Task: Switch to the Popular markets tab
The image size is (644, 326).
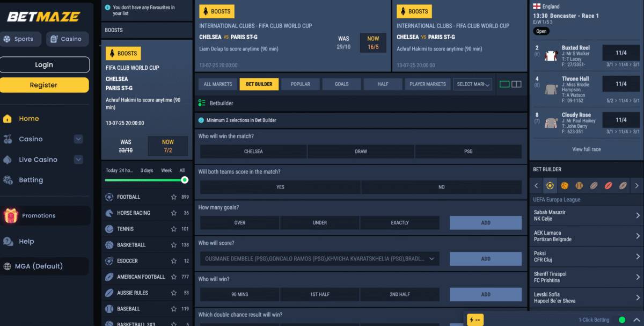Action: point(301,84)
